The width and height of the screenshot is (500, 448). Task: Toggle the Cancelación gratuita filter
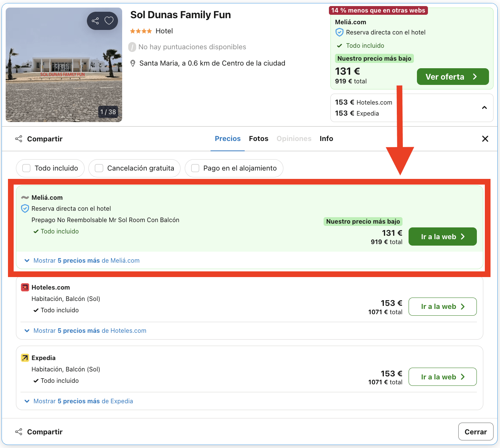click(99, 168)
